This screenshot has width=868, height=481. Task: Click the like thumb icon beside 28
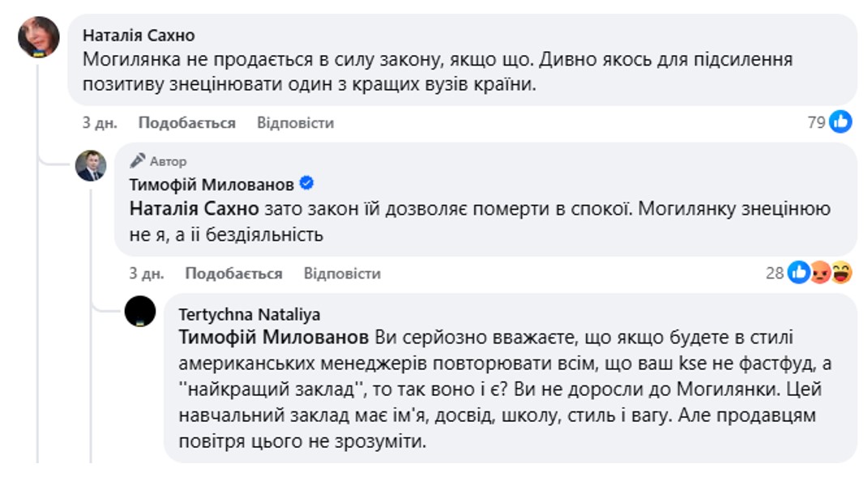click(798, 273)
